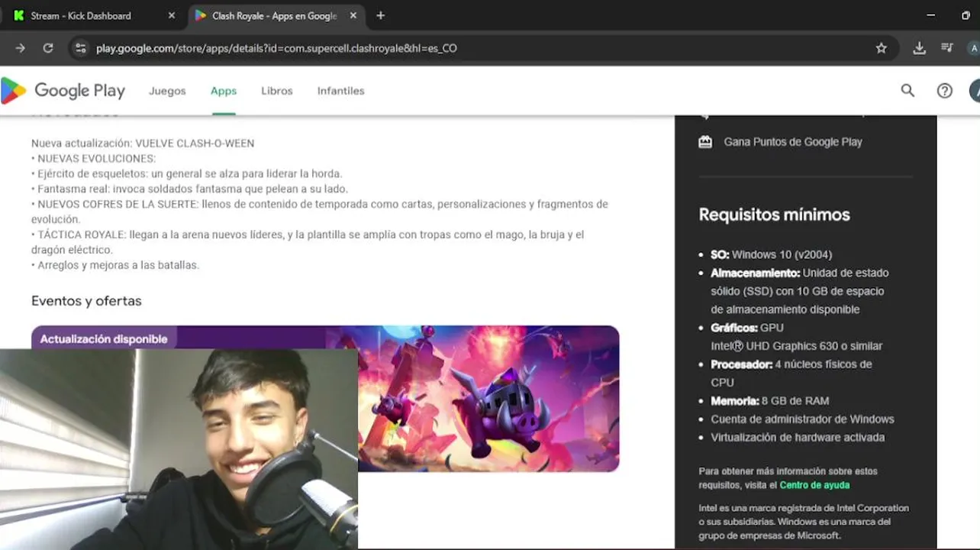980x550 pixels.
Task: Click the text 'Nueva actualización: VUELVE CLASH-O-WEEN'
Action: click(143, 143)
